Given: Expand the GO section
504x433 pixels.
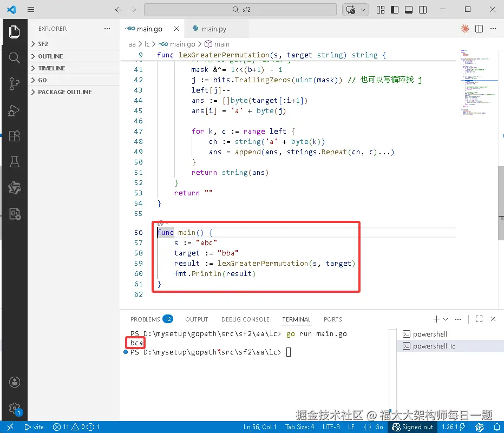Looking at the screenshot, I should [74, 80].
